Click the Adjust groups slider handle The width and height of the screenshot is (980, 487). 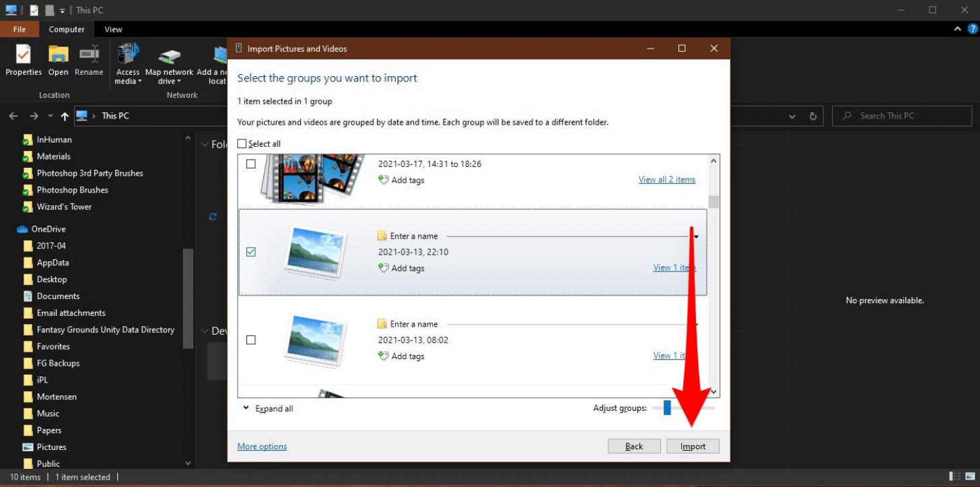(x=667, y=408)
